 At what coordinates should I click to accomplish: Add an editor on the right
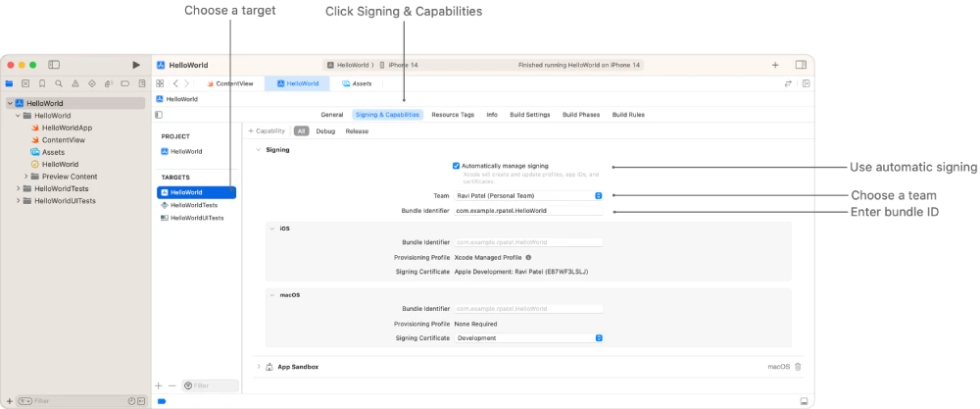click(x=807, y=83)
